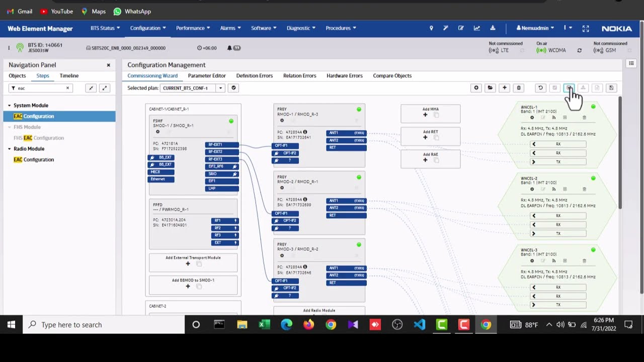Collapse all navigation tree items

pos(91,88)
